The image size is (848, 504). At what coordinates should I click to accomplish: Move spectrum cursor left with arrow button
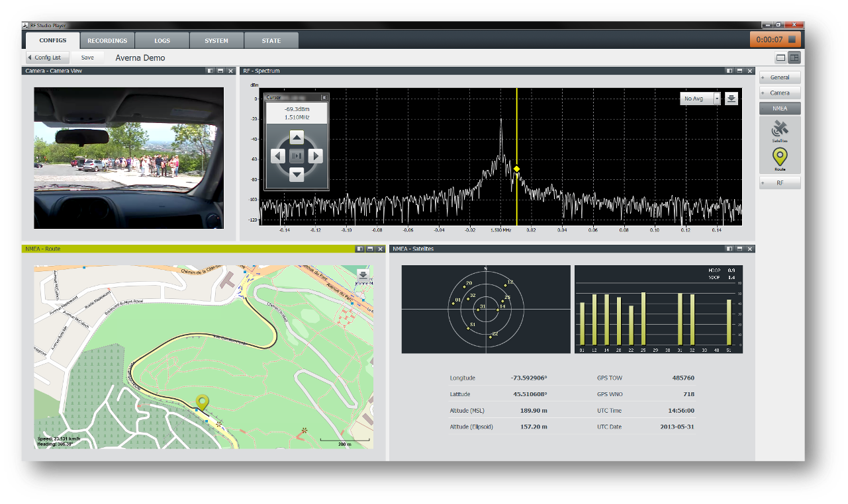(x=278, y=156)
